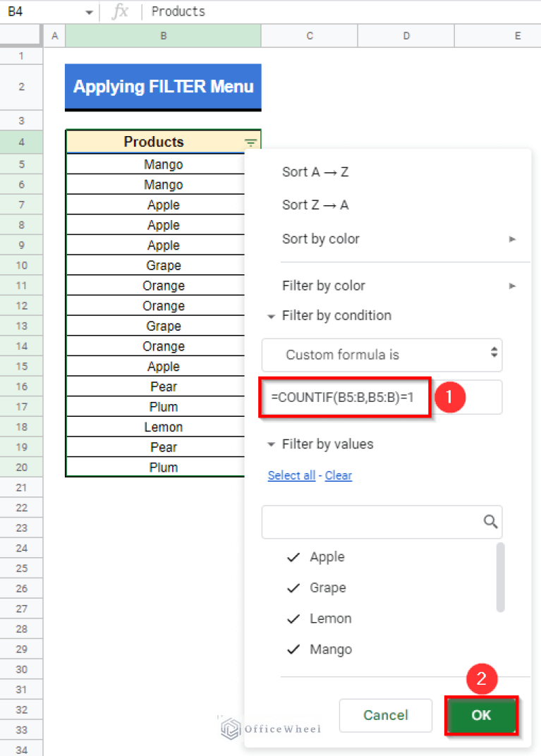Collapse the Filter by condition section
541x756 pixels.
[272, 315]
